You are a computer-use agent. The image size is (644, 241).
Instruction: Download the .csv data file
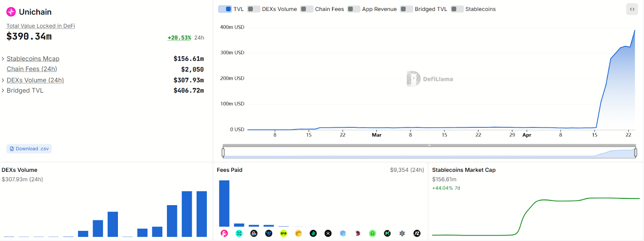click(x=29, y=149)
